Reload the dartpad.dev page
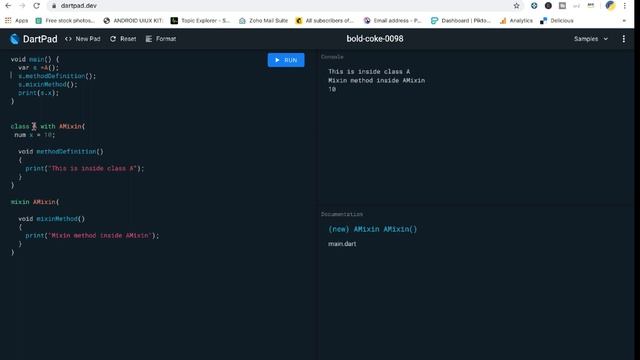640x360 pixels. pos(36,6)
